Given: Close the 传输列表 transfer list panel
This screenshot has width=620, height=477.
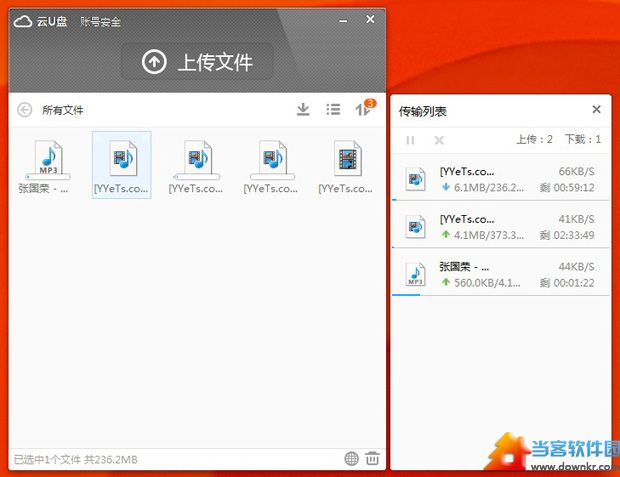Looking at the screenshot, I should 596,109.
